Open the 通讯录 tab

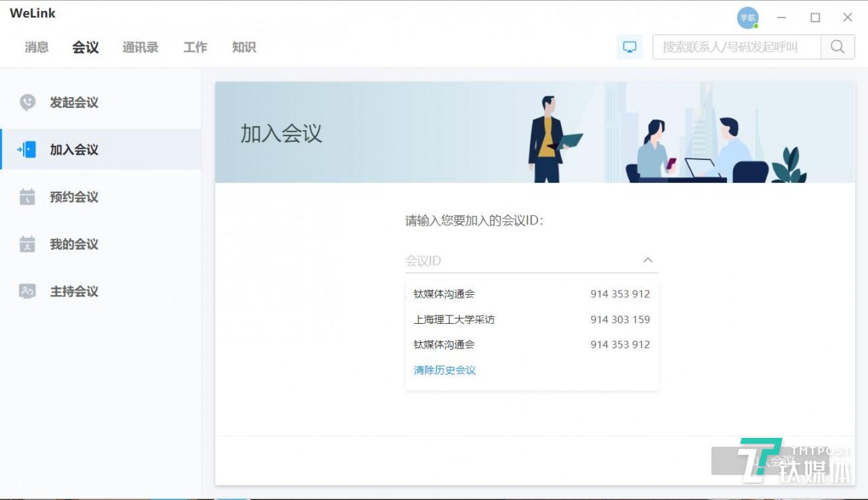(139, 47)
